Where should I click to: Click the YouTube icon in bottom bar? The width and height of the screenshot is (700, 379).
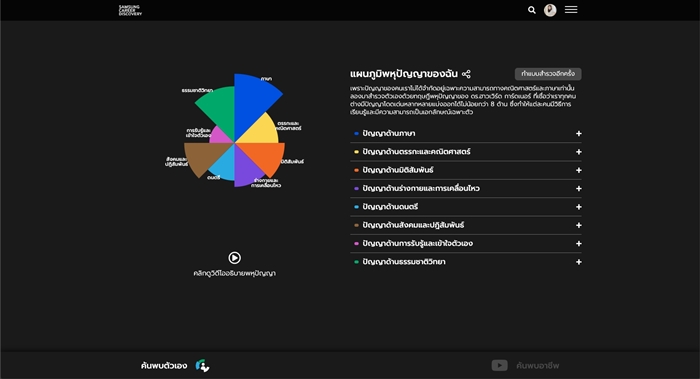point(500,365)
